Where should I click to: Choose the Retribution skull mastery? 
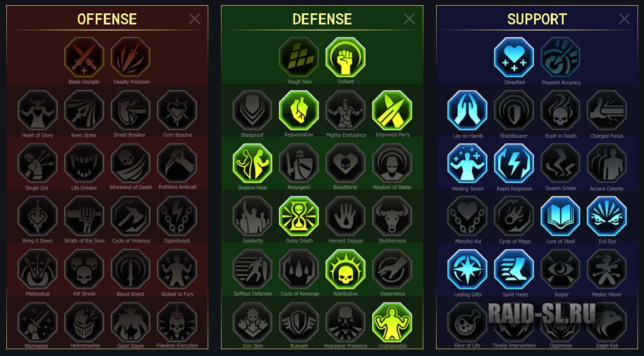point(345,269)
